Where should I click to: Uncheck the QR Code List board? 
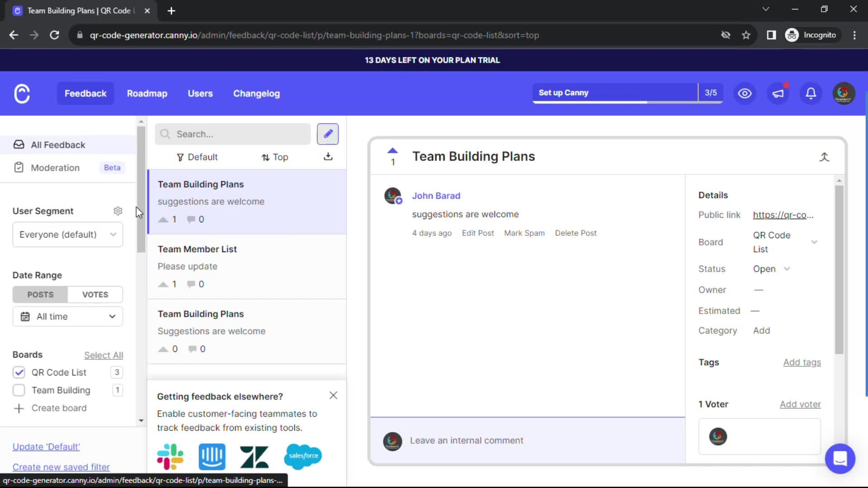19,372
